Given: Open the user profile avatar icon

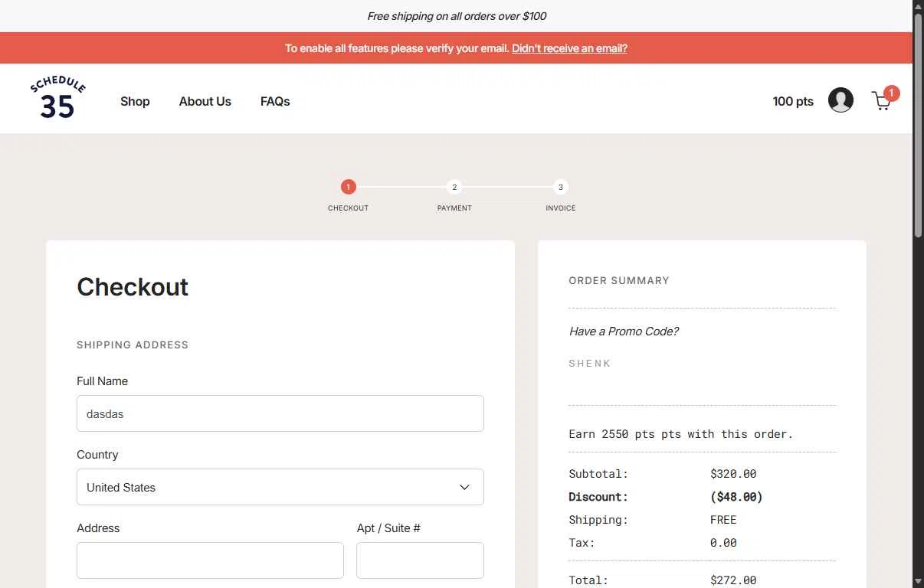Looking at the screenshot, I should click(840, 100).
